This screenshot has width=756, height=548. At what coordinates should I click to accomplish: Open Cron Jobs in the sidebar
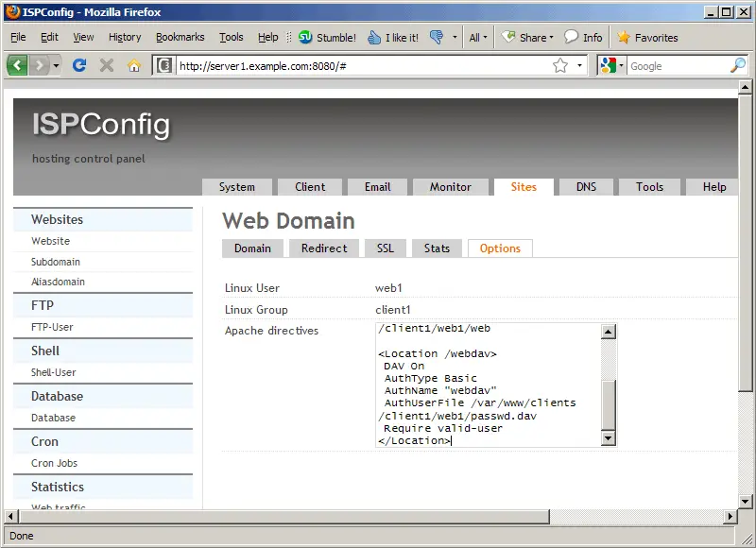pyautogui.click(x=54, y=463)
